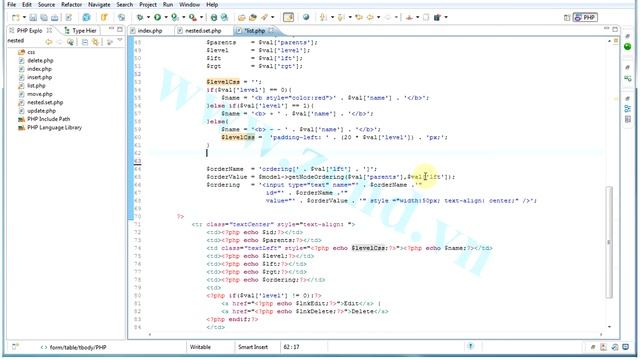The image size is (640, 360).
Task: Click the Open Type folder icon
Action: click(x=241, y=18)
